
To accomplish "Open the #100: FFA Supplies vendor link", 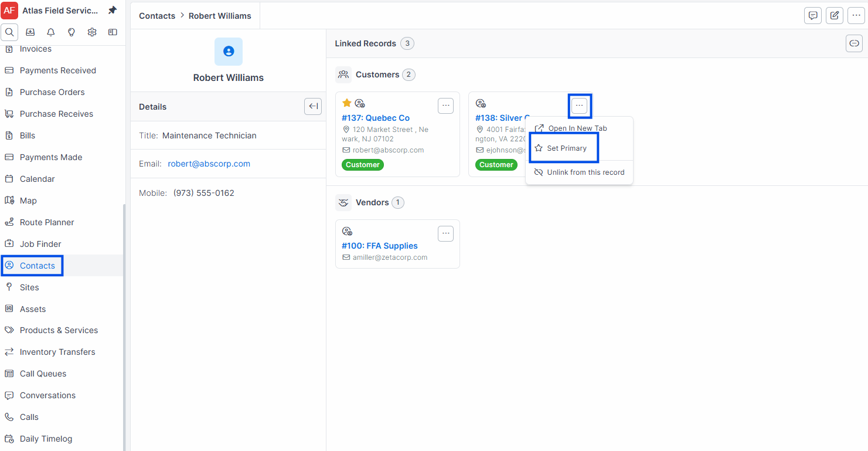I will coord(380,246).
